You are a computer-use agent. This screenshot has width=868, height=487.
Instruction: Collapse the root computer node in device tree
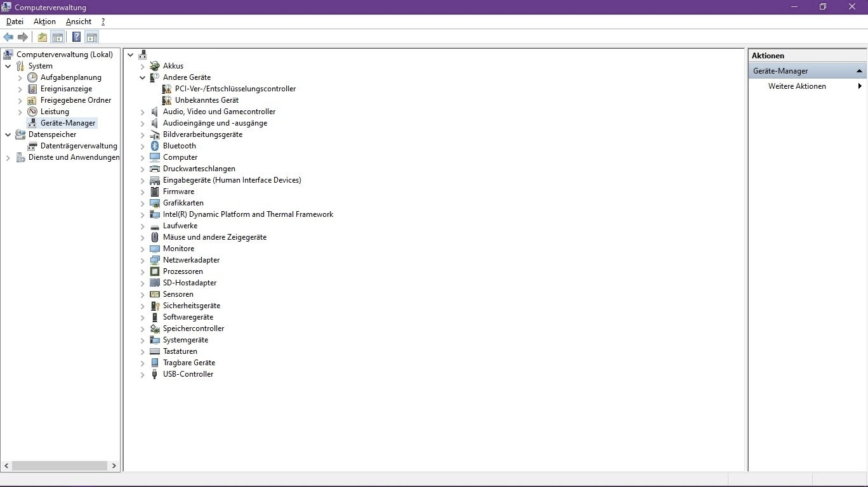pyautogui.click(x=131, y=55)
